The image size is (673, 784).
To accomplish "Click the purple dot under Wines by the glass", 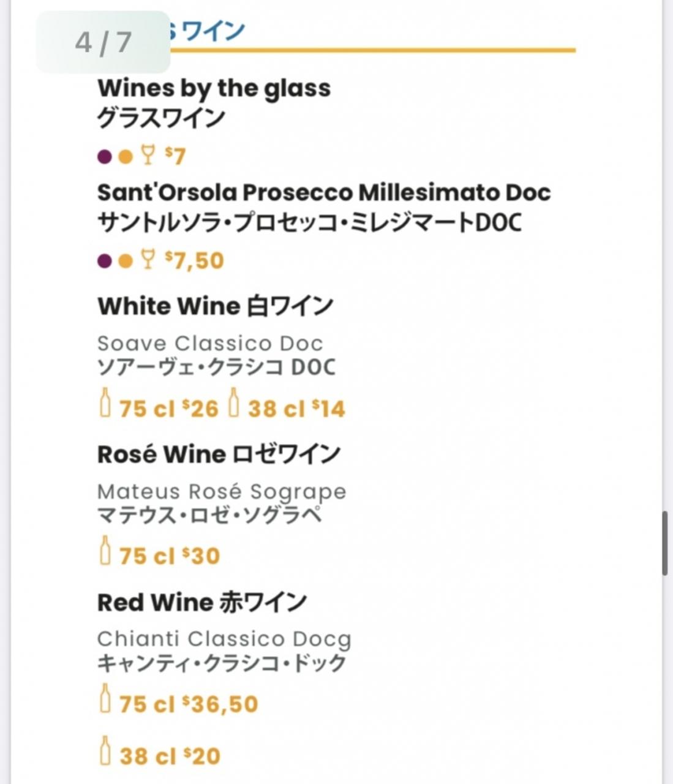I will point(105,157).
